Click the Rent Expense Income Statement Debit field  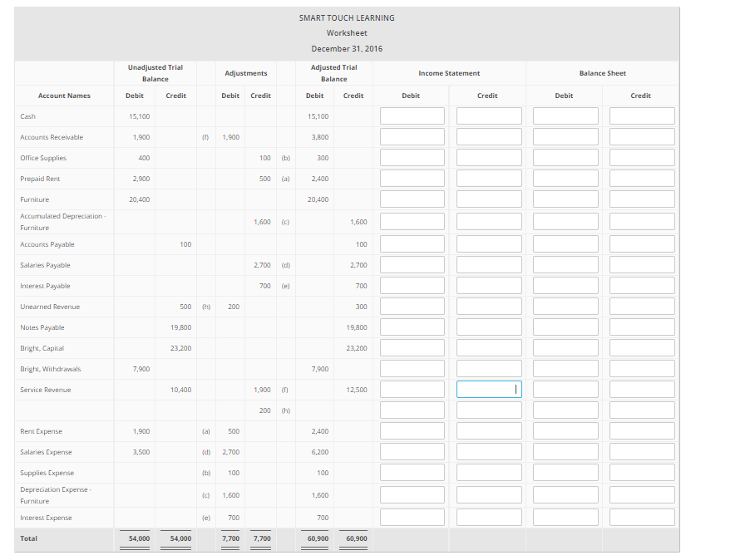click(x=412, y=430)
